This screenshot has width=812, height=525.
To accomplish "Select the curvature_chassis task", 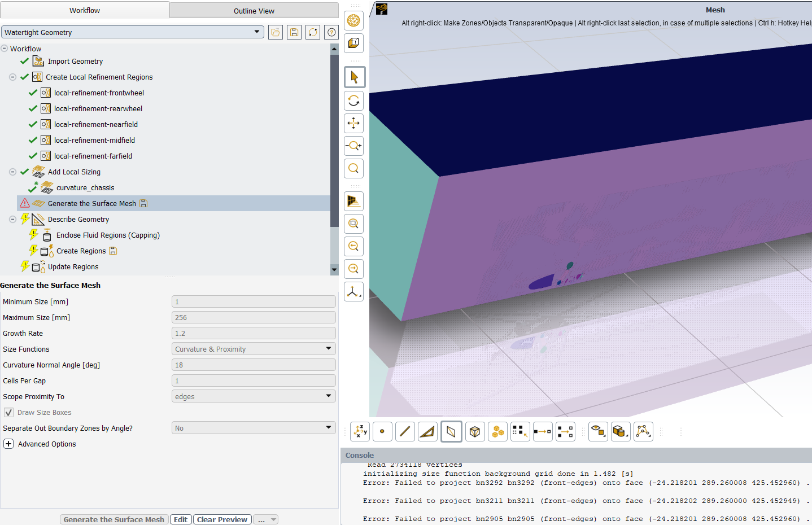I will 85,187.
